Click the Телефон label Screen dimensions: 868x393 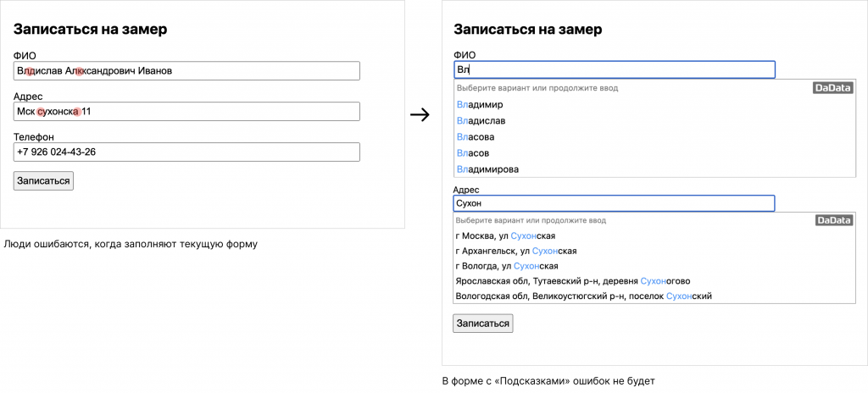click(x=33, y=136)
